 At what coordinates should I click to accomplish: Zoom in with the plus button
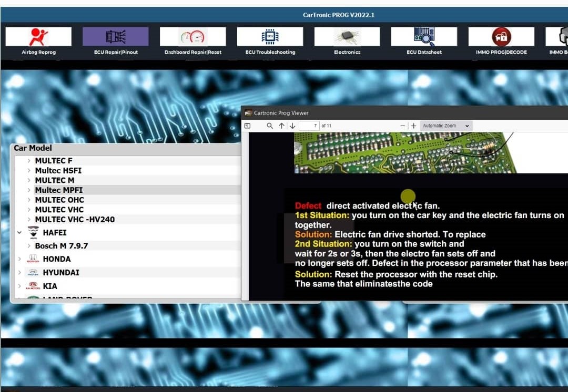(x=414, y=126)
